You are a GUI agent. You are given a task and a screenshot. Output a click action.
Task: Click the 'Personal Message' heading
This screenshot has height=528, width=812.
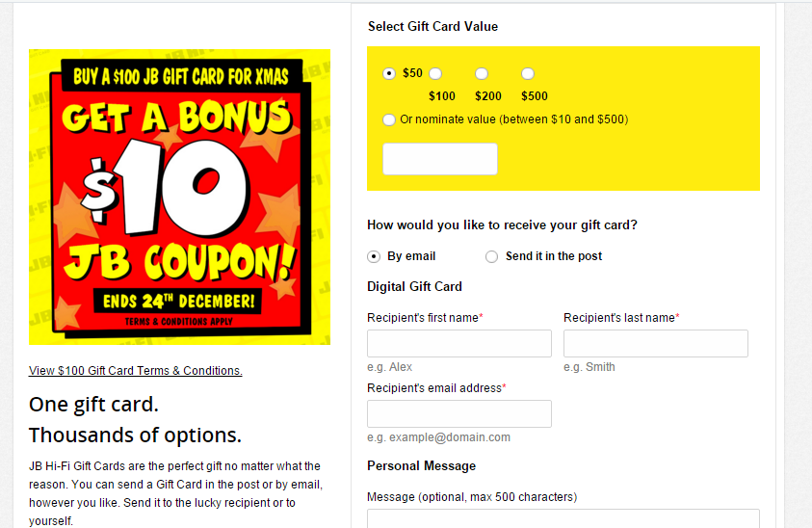[422, 466]
